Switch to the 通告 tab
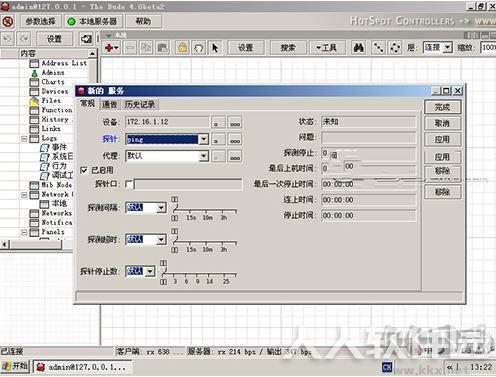The height and width of the screenshot is (377, 496). click(110, 105)
